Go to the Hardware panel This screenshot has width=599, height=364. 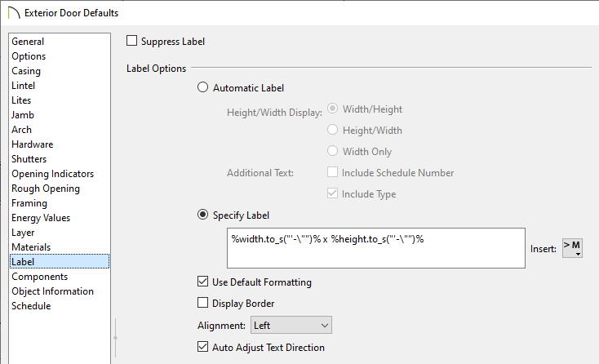(x=33, y=144)
